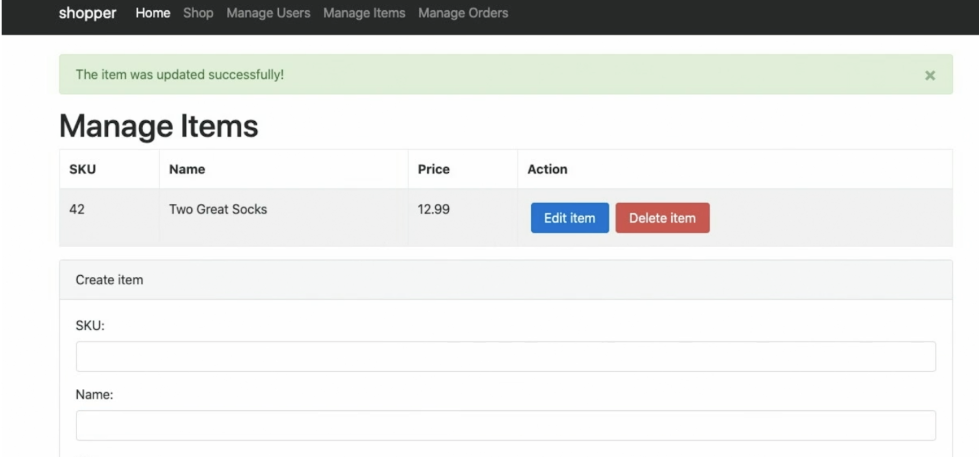Click the Create item panel header
980x457 pixels.
pos(109,280)
